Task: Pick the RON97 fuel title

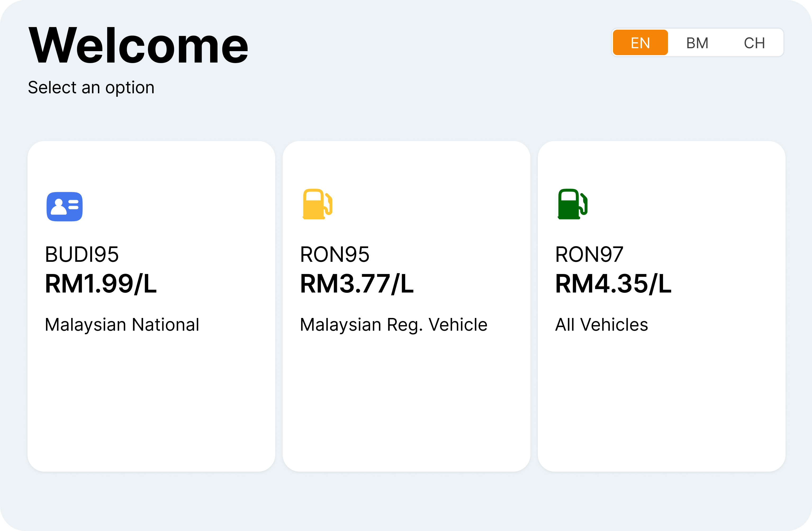Action: click(589, 254)
